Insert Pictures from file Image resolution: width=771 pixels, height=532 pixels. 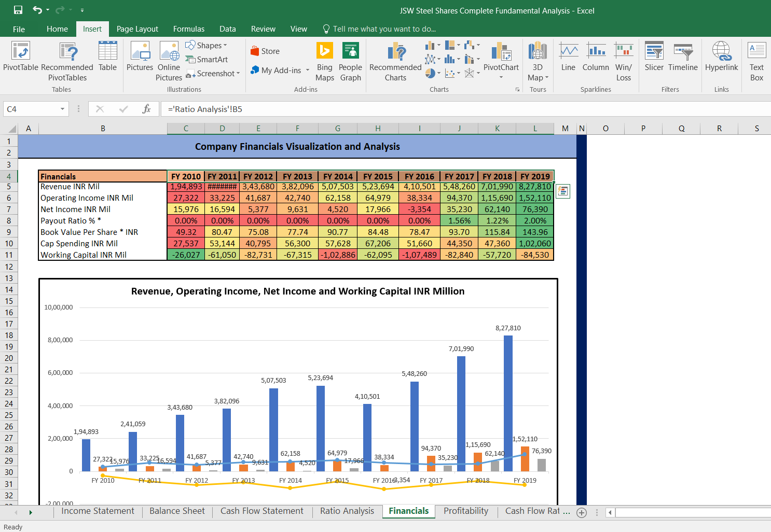(140, 57)
